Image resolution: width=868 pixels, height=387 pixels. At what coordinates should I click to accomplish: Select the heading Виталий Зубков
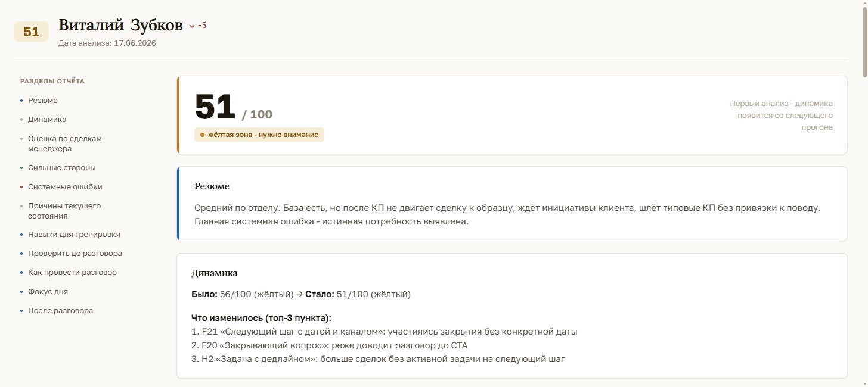pos(120,26)
